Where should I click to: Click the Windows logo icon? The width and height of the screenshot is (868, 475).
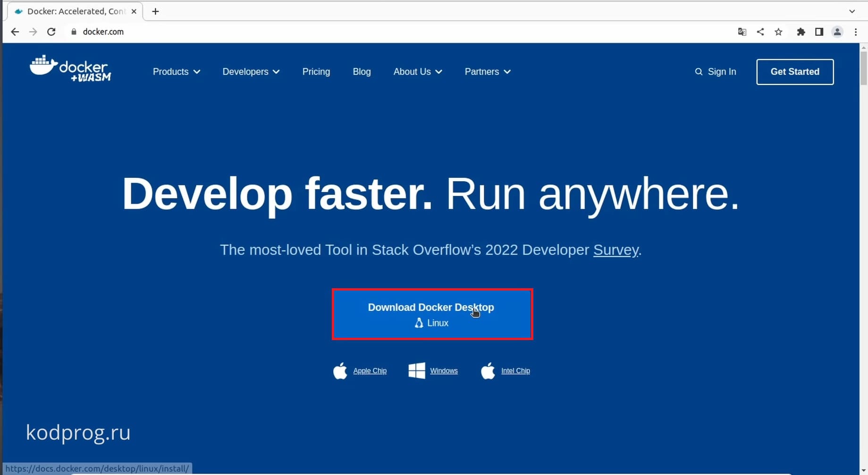[417, 371]
